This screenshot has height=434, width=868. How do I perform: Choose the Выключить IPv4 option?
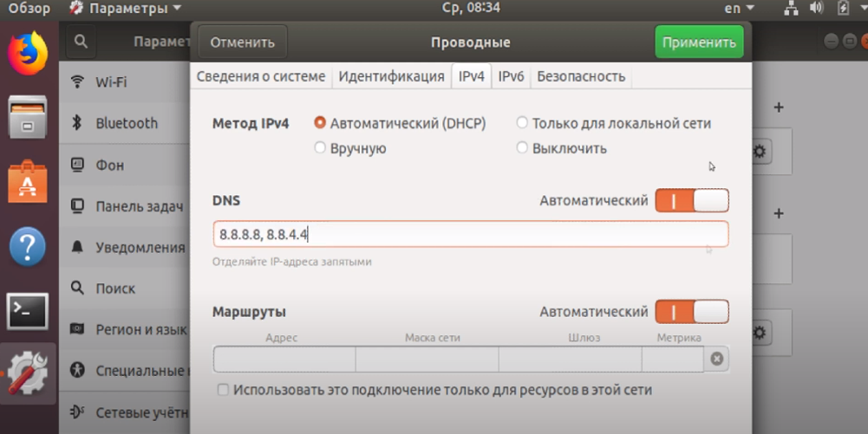point(522,148)
